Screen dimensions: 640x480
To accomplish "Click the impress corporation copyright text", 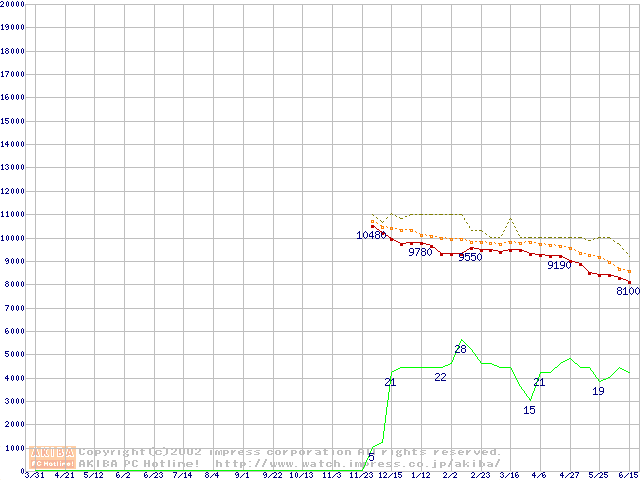I will 290,452.
